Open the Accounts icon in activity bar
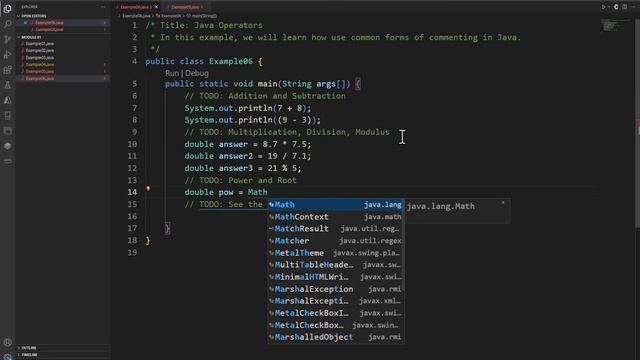Viewport: 640px width, 360px height. point(7,342)
